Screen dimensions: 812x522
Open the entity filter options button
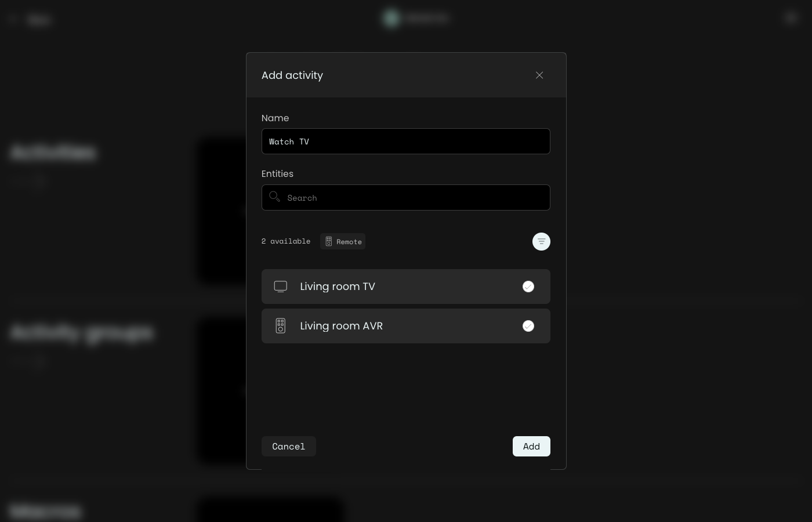click(x=541, y=241)
